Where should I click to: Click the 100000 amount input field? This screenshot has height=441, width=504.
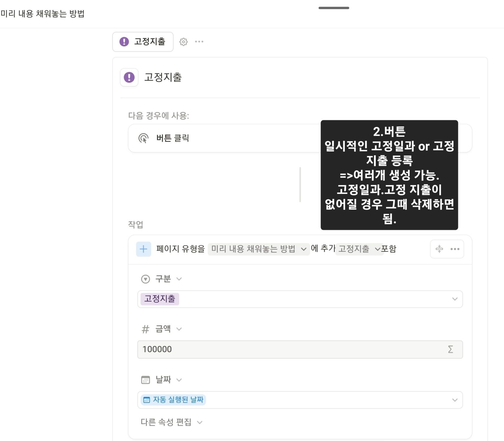tap(300, 350)
